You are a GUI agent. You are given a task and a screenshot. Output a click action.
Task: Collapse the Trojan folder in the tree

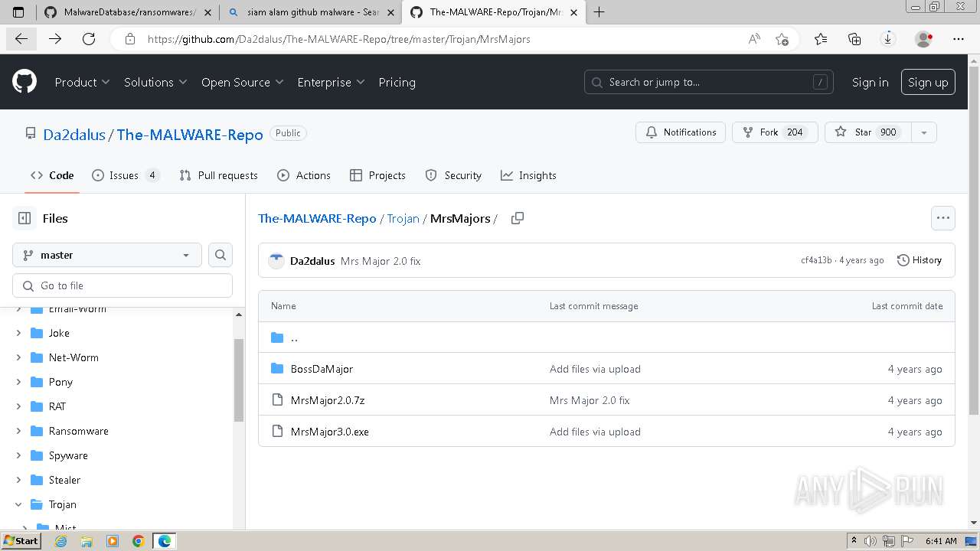click(x=18, y=504)
